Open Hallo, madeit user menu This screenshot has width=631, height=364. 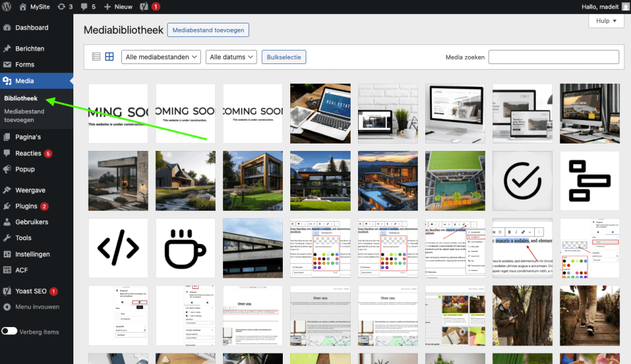tap(605, 6)
